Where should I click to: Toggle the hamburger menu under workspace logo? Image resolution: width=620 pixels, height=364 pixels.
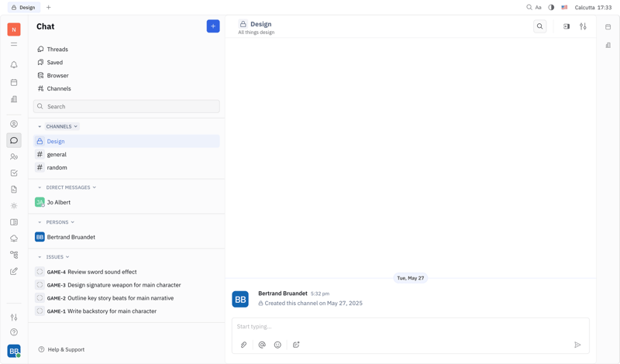14,44
